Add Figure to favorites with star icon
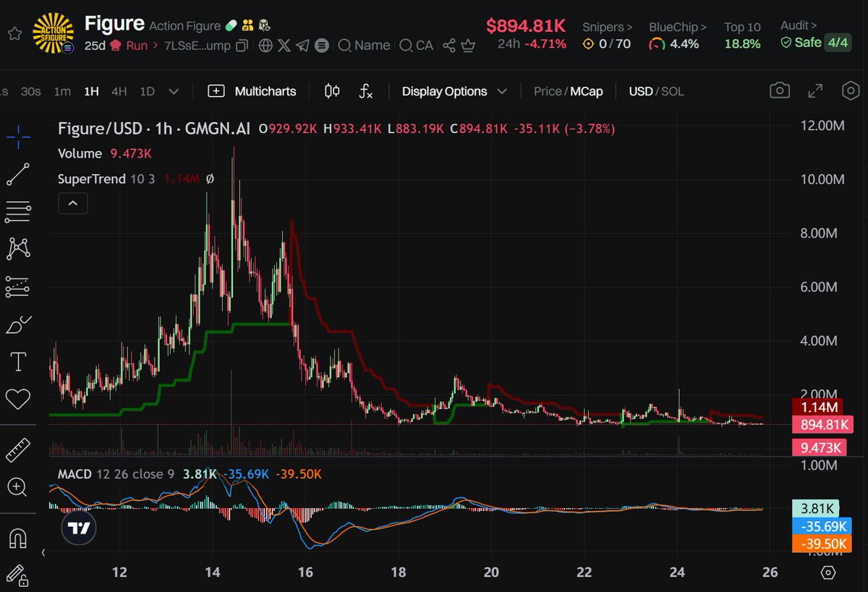The width and height of the screenshot is (868, 592). 13,33
